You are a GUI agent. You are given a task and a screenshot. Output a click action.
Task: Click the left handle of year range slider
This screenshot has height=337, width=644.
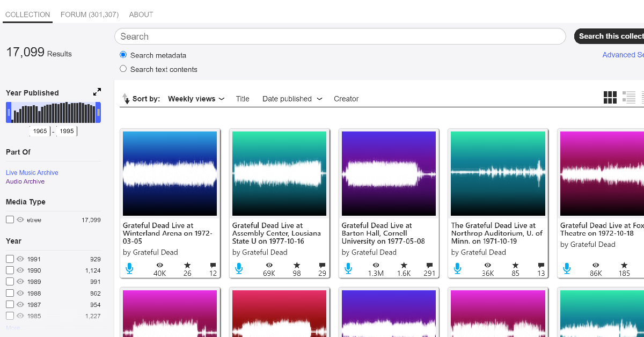tap(9, 113)
